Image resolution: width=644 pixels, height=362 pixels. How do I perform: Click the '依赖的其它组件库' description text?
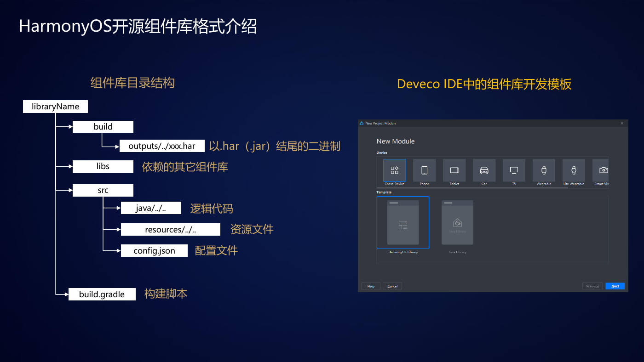[x=185, y=167]
